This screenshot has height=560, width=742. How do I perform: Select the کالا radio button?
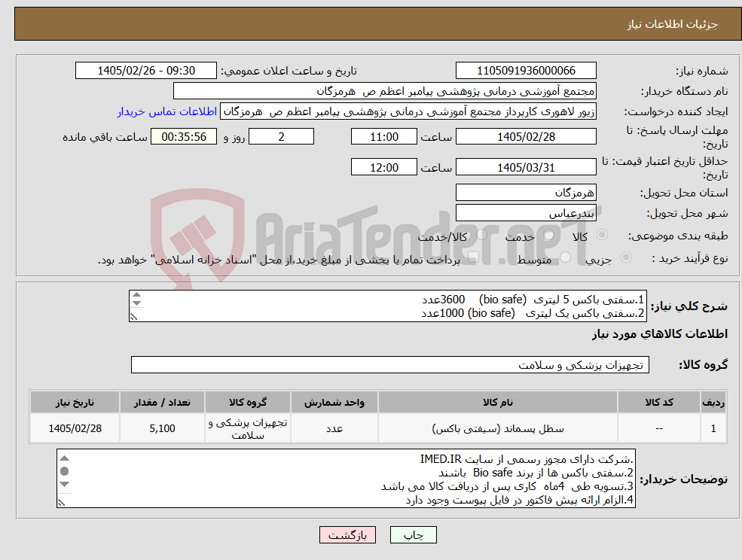(x=603, y=235)
